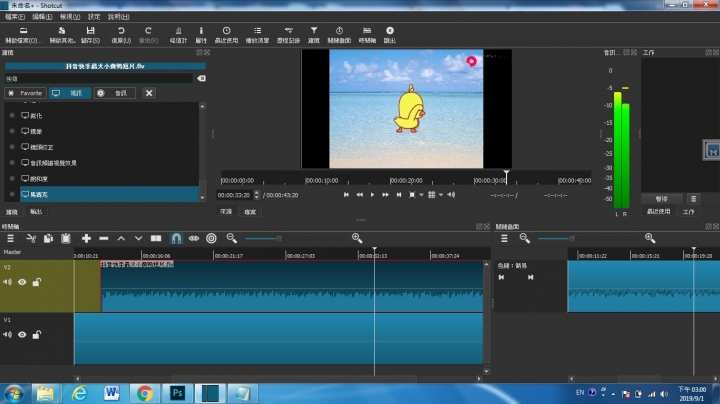This screenshot has height=404, width=720.
Task: Open Photoshop from the Windows taskbar
Action: [177, 393]
